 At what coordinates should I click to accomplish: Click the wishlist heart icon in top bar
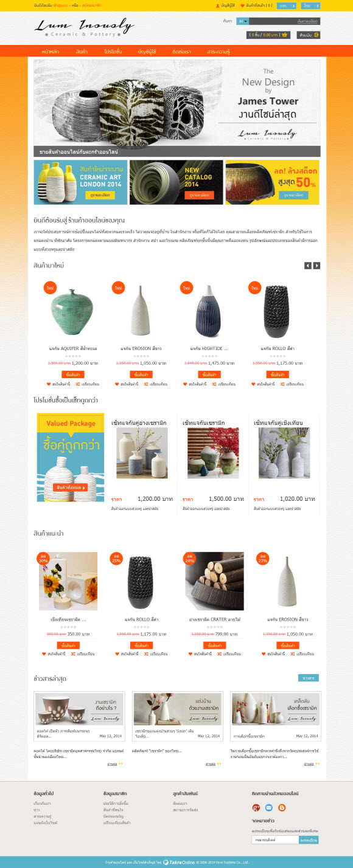(242, 5)
